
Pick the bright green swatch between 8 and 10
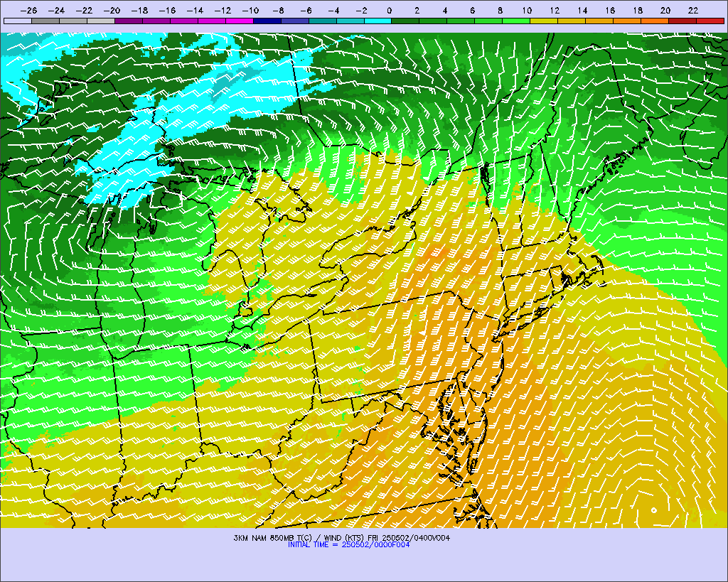coord(516,21)
